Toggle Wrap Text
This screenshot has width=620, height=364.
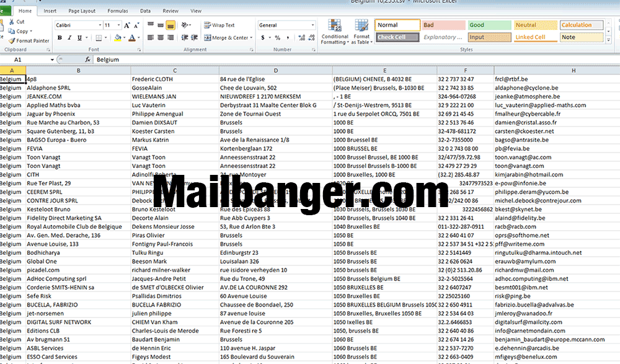219,25
